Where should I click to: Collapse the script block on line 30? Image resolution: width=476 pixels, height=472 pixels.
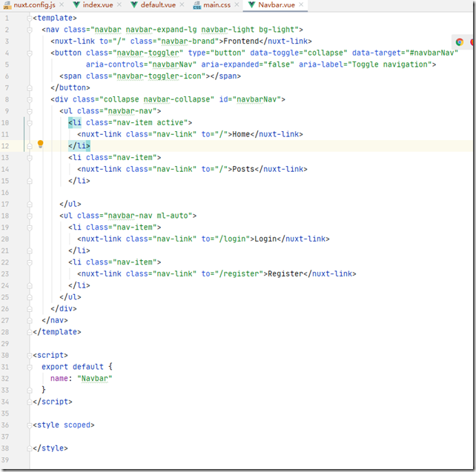point(30,355)
